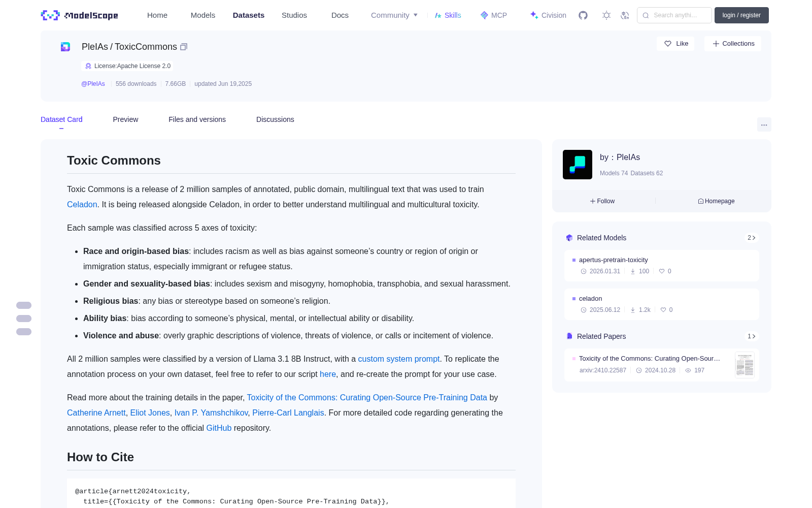Open the Toxicity of the Commons paper link
The height and width of the screenshot is (508, 812).
point(367,397)
